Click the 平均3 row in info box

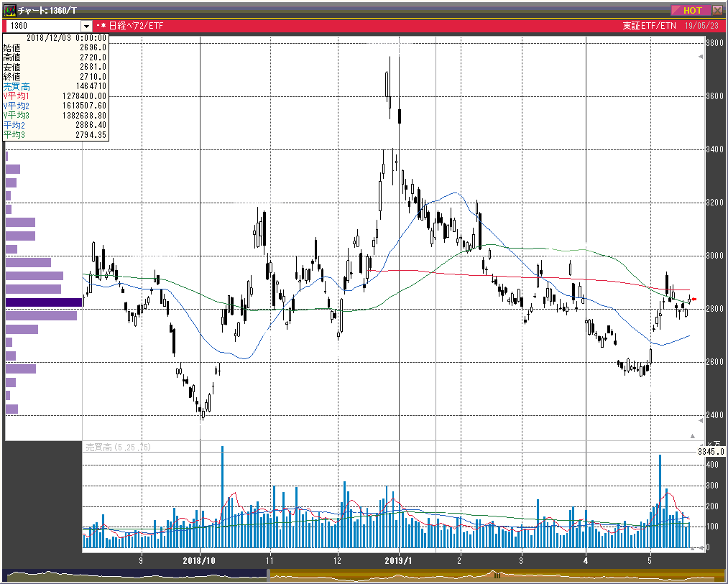(x=55, y=135)
